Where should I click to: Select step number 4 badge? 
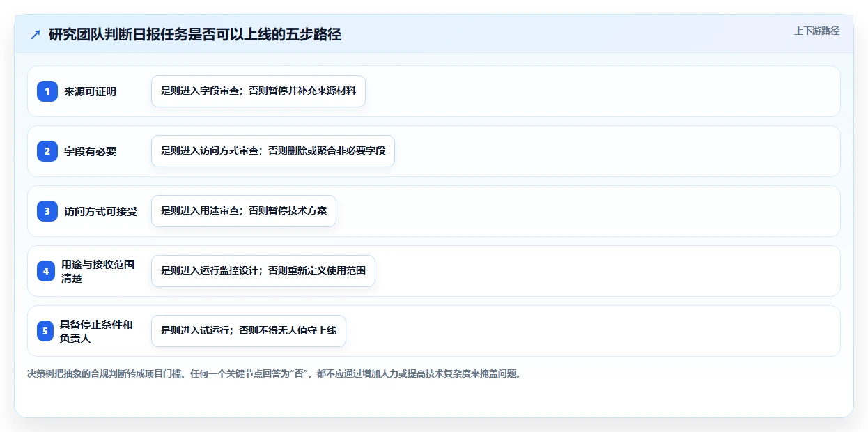point(45,271)
